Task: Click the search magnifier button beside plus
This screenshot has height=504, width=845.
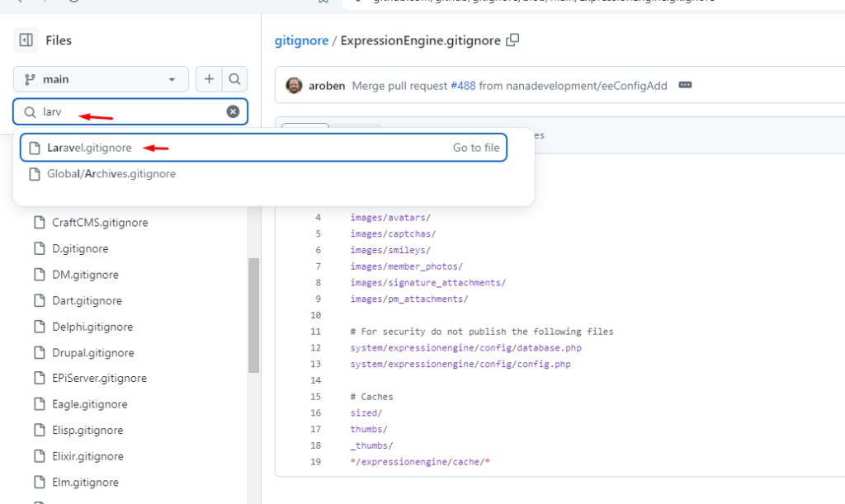Action: 234,79
